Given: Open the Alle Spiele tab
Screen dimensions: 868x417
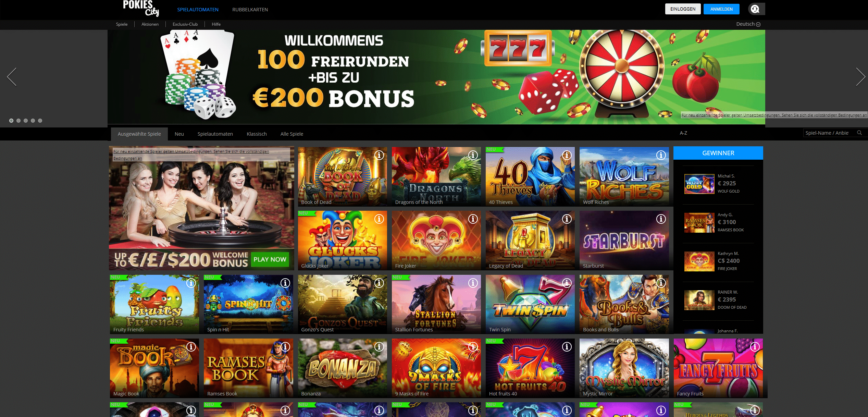Looking at the screenshot, I should (292, 134).
